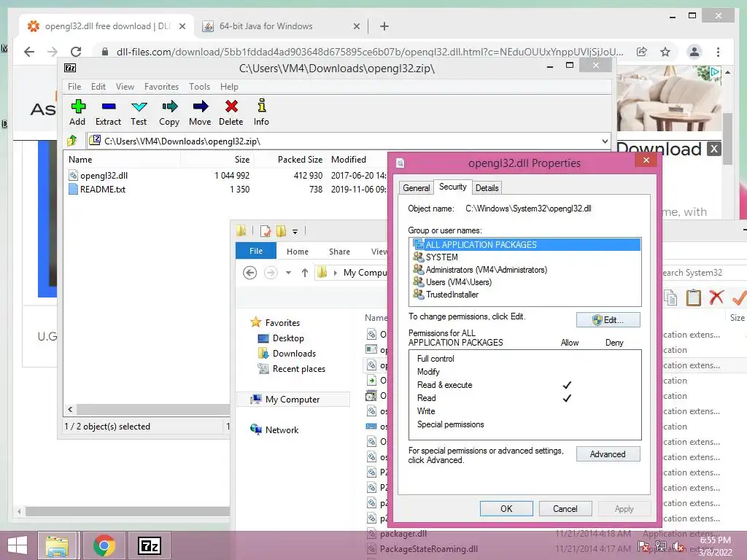Click the Advanced button in Properties
The image size is (747, 560).
pyautogui.click(x=608, y=454)
